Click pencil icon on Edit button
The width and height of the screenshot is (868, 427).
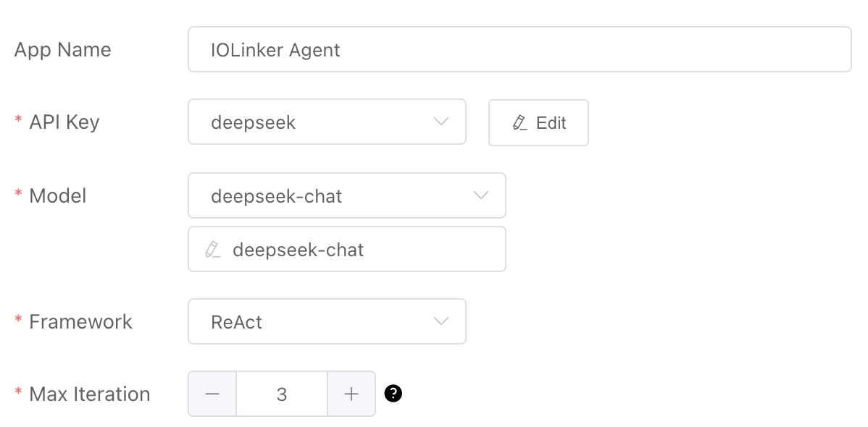519,123
